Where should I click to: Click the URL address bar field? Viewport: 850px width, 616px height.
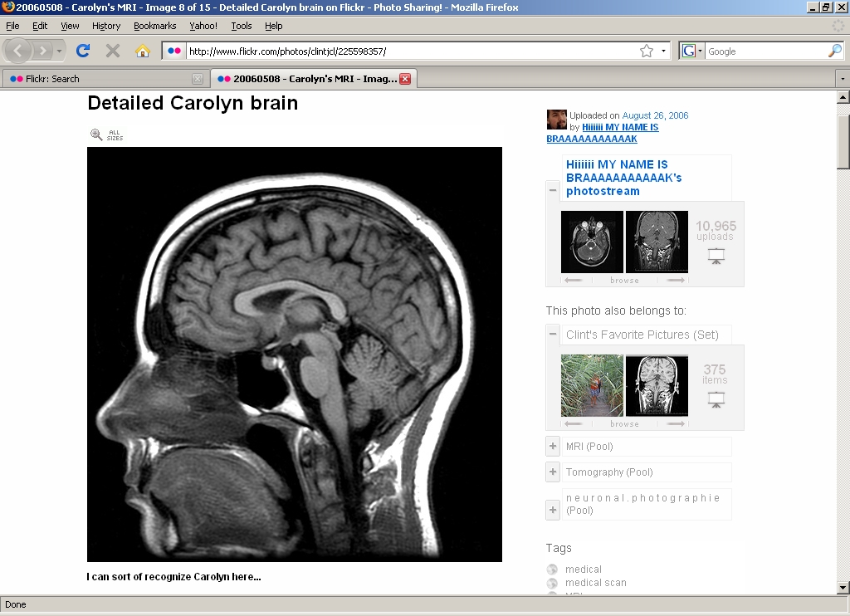coord(407,51)
